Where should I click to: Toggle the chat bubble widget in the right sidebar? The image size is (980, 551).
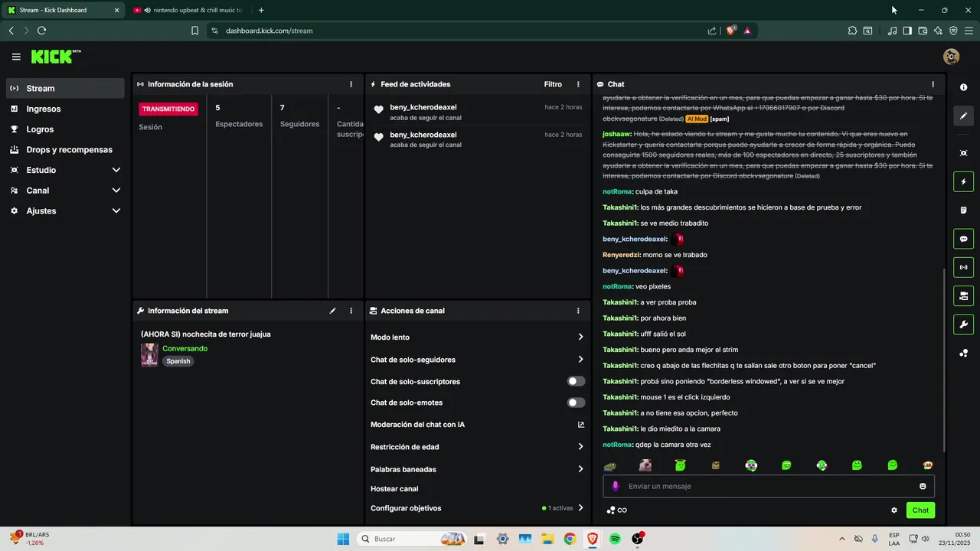coord(963,239)
